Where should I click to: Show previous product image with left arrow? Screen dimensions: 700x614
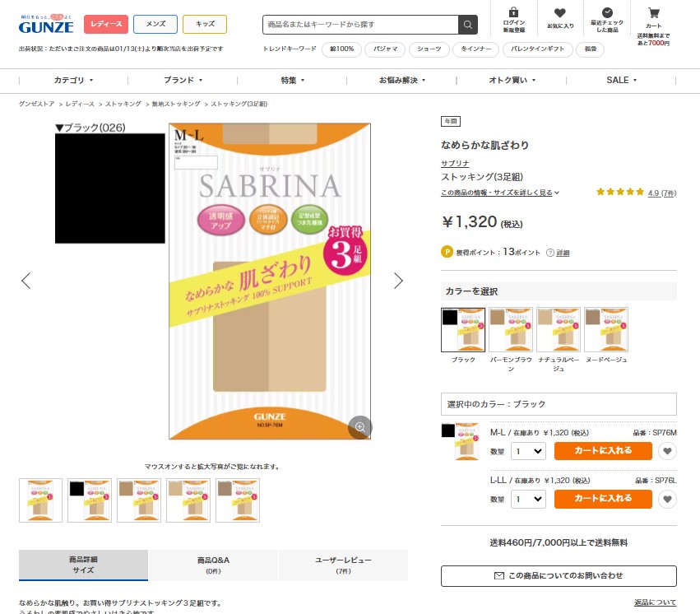tap(25, 281)
